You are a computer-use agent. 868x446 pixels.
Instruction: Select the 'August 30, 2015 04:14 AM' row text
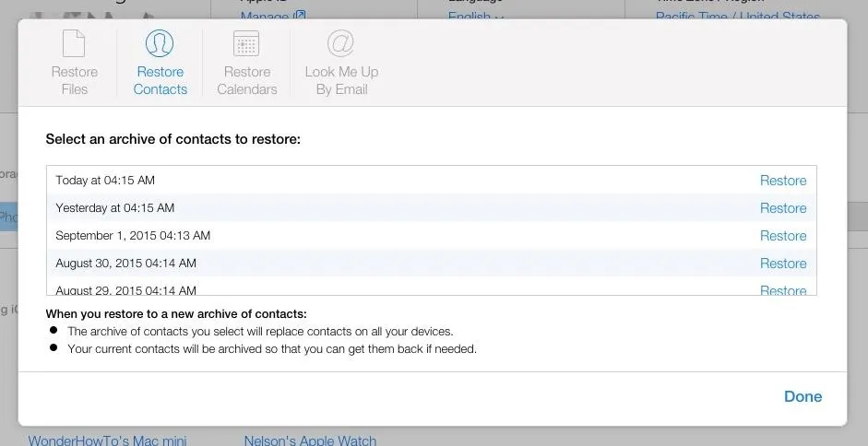tap(125, 264)
